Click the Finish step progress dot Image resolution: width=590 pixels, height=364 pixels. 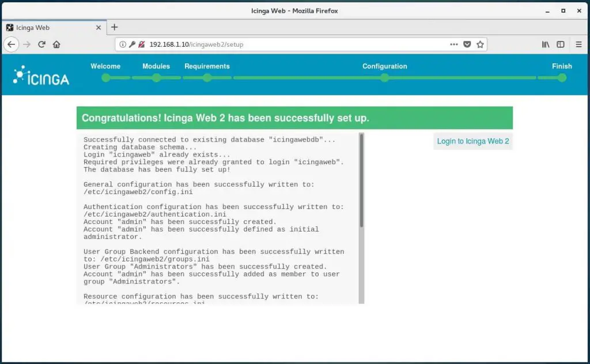click(x=562, y=78)
